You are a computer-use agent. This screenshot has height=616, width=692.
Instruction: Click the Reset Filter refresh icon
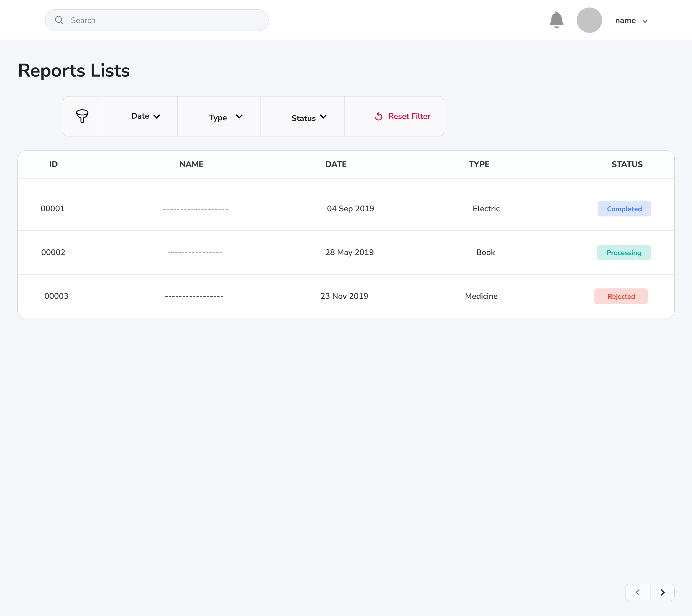pos(378,116)
